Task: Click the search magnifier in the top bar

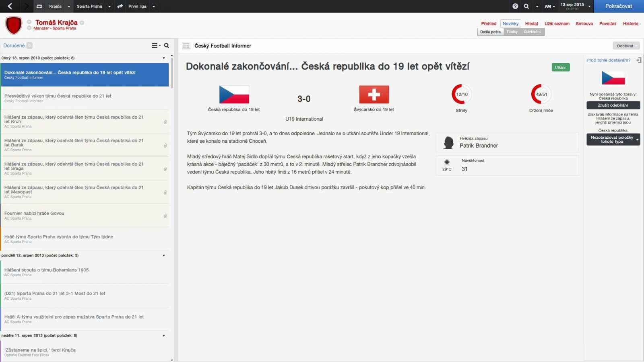Action: click(526, 6)
